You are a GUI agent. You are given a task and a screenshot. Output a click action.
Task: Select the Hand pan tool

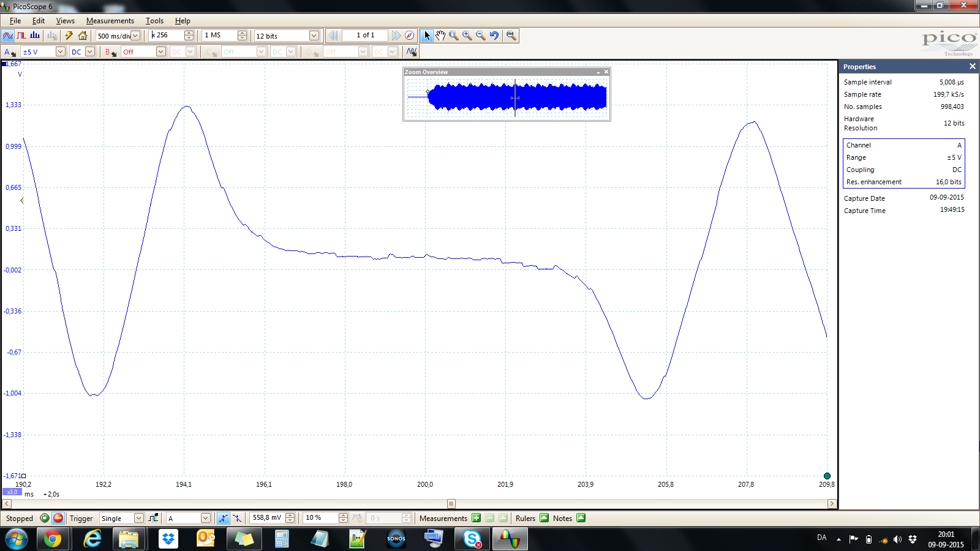point(440,36)
